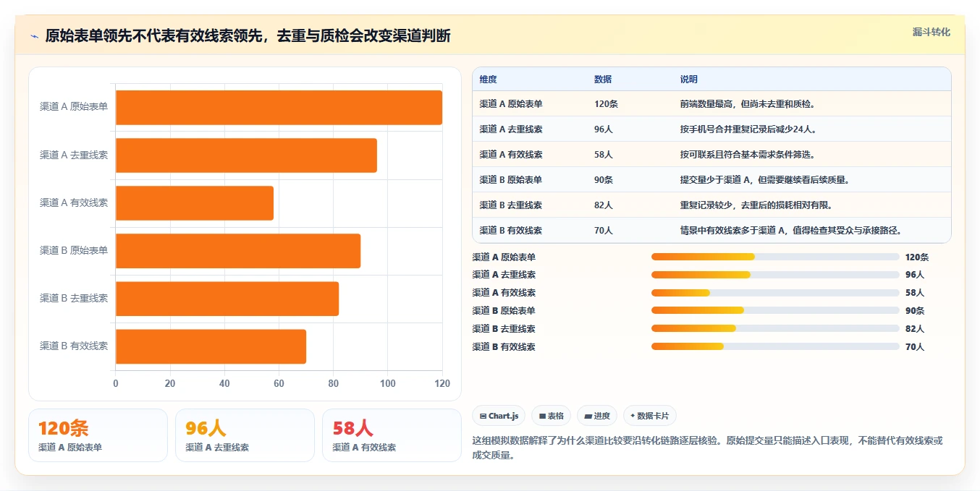Viewport: 980px width, 491px height.
Task: Open the 58人 data card
Action: pos(392,435)
